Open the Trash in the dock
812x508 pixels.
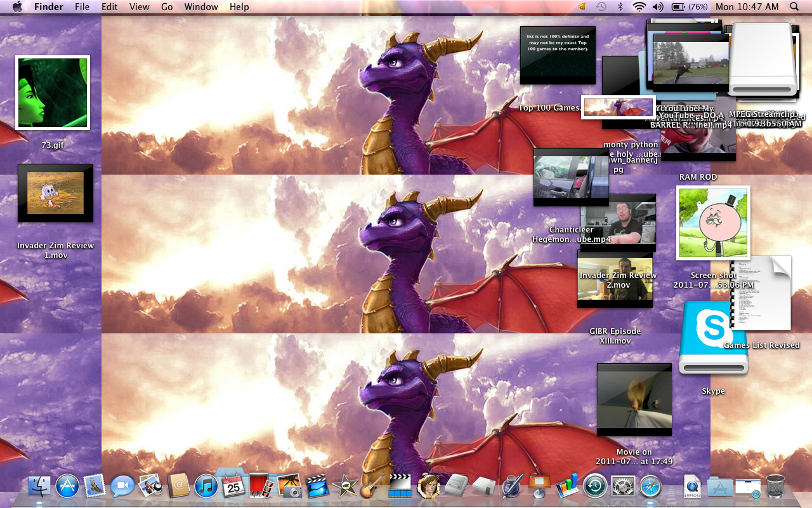click(x=775, y=487)
